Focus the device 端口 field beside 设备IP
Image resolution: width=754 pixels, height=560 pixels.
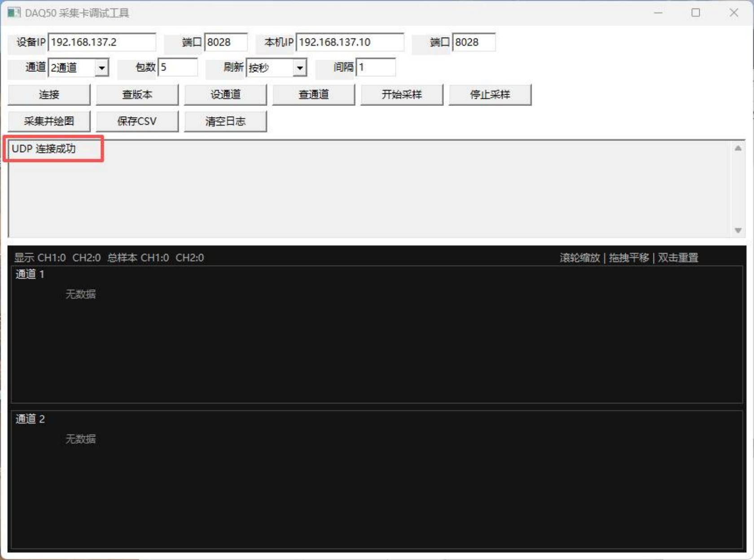226,42
